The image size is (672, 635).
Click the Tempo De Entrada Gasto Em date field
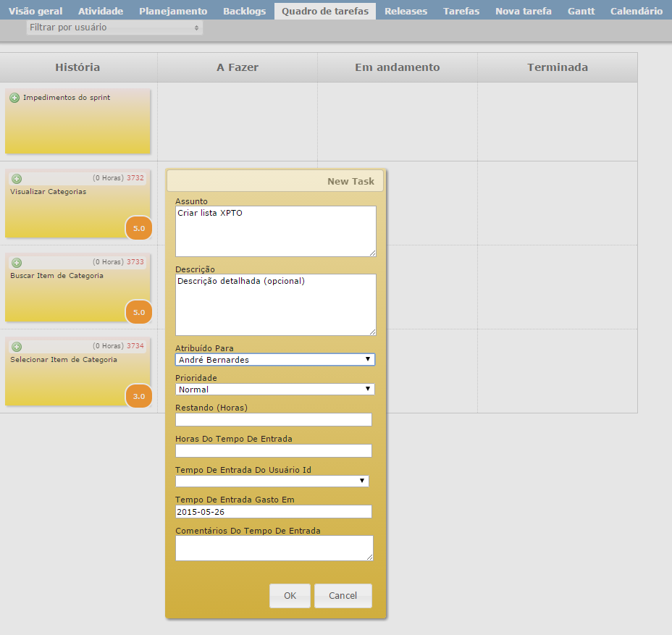pyautogui.click(x=274, y=512)
